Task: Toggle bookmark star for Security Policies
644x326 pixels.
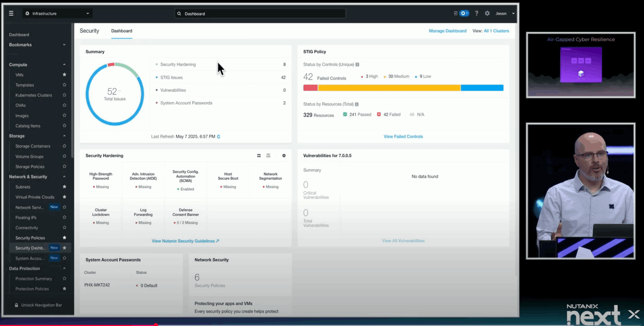Action: click(64, 237)
